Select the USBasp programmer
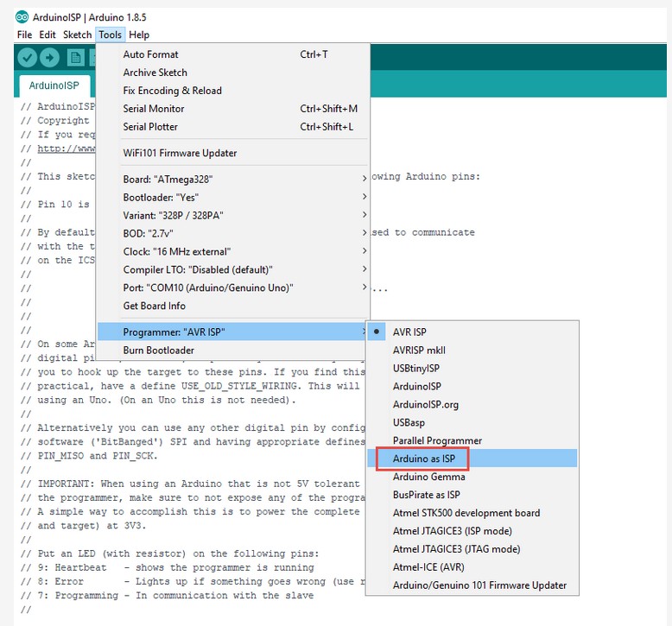 (x=472, y=422)
